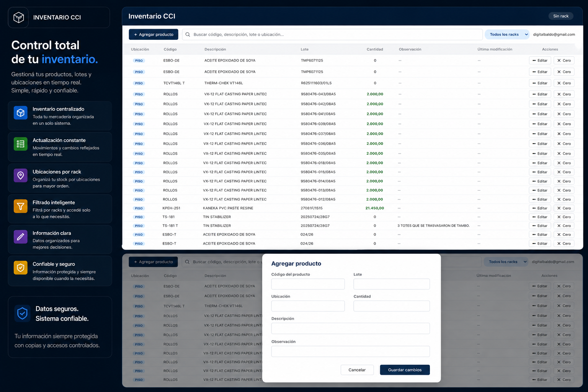Click the INVENTARIO CCI box logo icon
This screenshot has width=588, height=392.
point(18,17)
